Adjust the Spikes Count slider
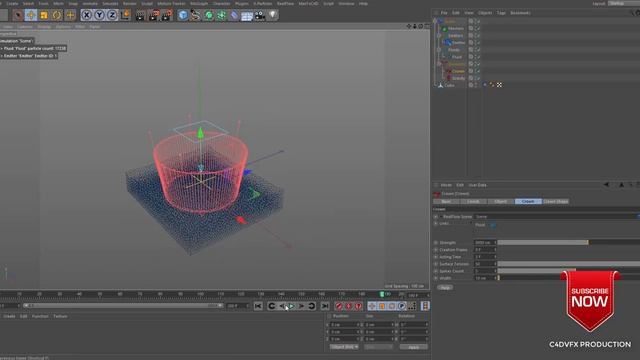This screenshot has height=360, width=640. 569,271
